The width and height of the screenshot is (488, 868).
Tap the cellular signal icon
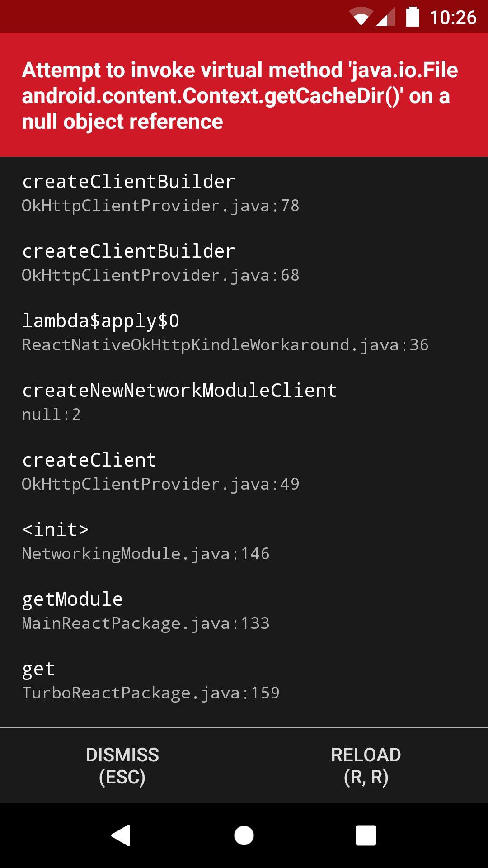point(385,17)
